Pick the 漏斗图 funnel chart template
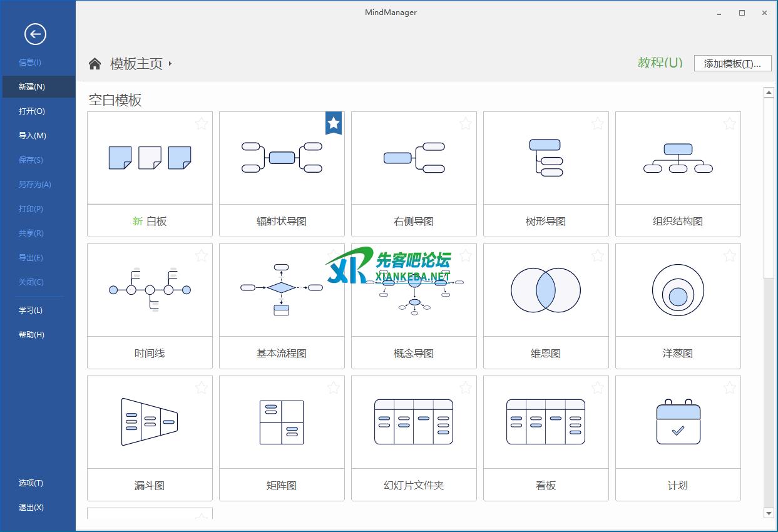Image resolution: width=778 pixels, height=532 pixels. (x=150, y=422)
